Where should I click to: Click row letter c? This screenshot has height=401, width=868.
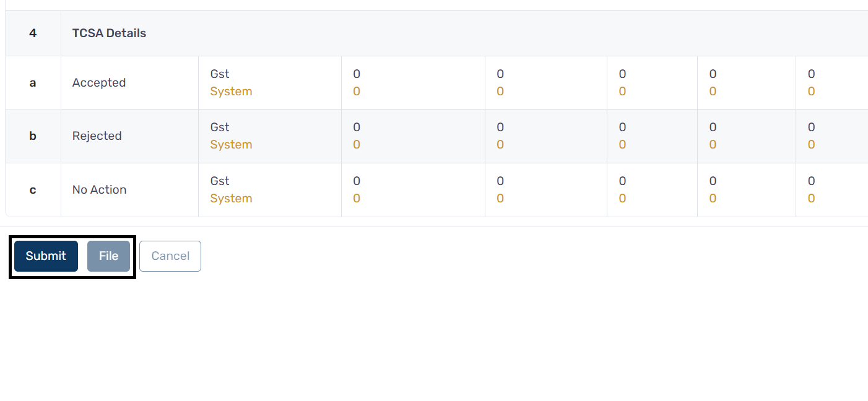tap(33, 190)
